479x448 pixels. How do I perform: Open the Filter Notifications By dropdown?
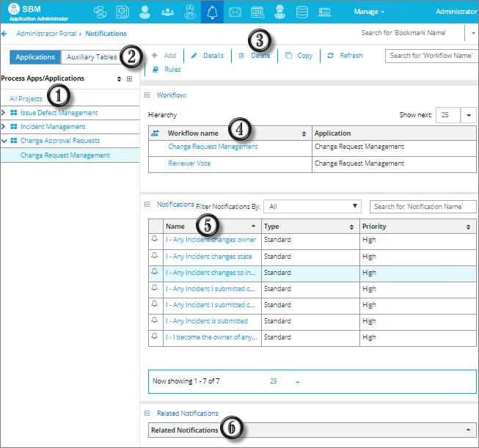click(x=312, y=207)
